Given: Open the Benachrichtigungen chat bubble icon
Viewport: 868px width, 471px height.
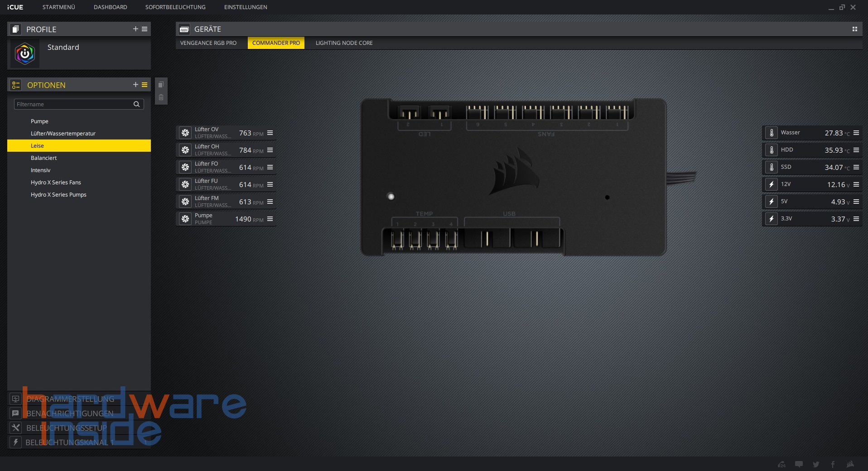Looking at the screenshot, I should tap(16, 413).
